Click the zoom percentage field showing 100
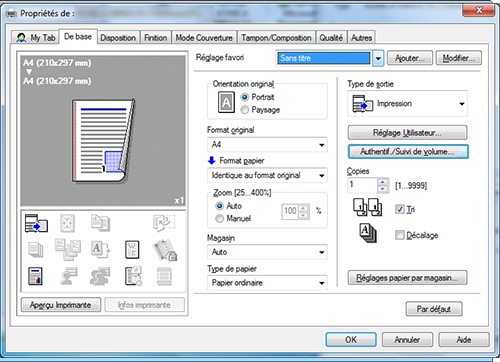Screen dimensions: 500x362 pos(291,211)
